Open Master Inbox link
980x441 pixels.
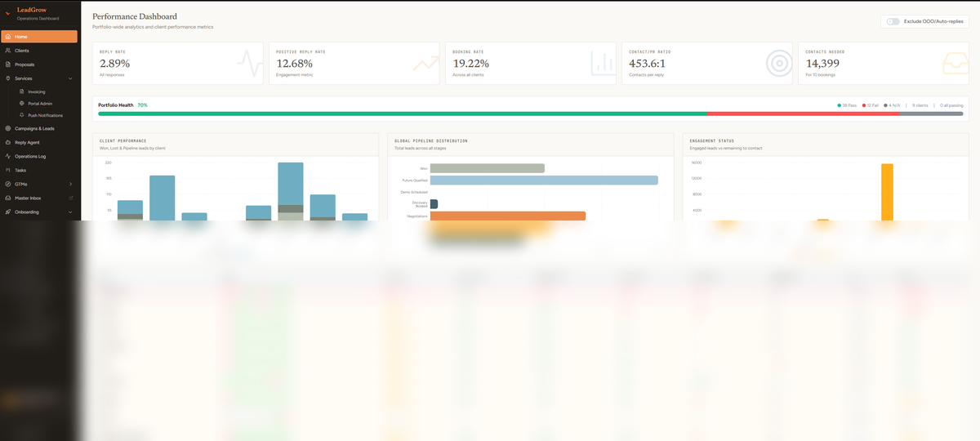point(39,198)
